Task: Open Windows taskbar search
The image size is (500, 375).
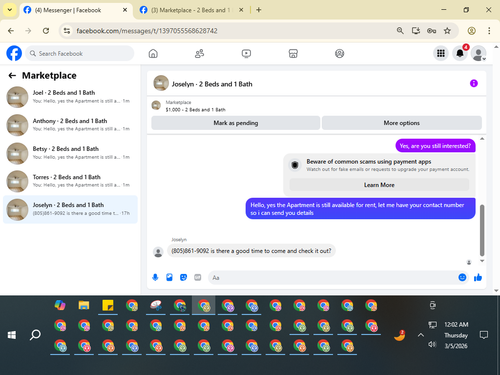Action: [35, 335]
